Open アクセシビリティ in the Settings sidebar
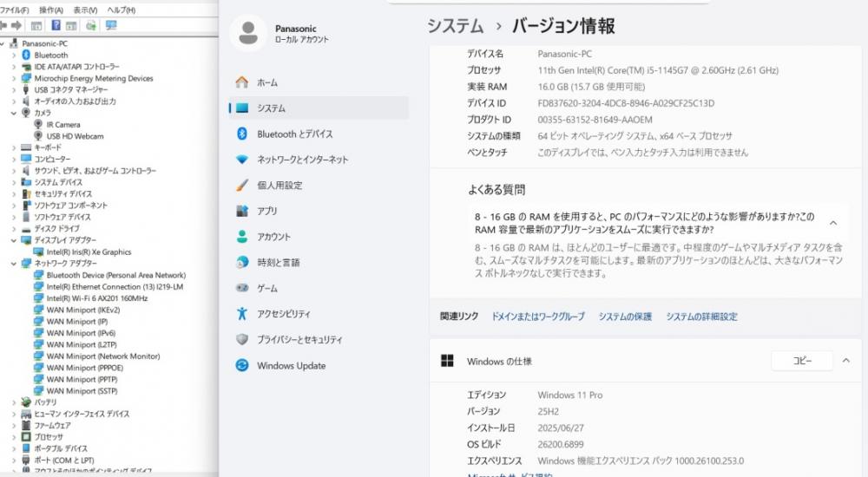Screen dimensions: 868x477 coord(319,314)
